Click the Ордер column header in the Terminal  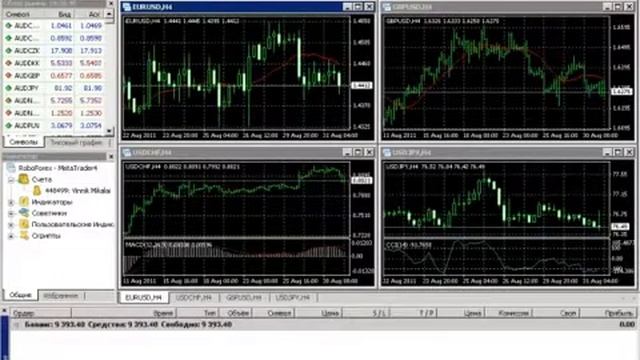tap(41, 313)
